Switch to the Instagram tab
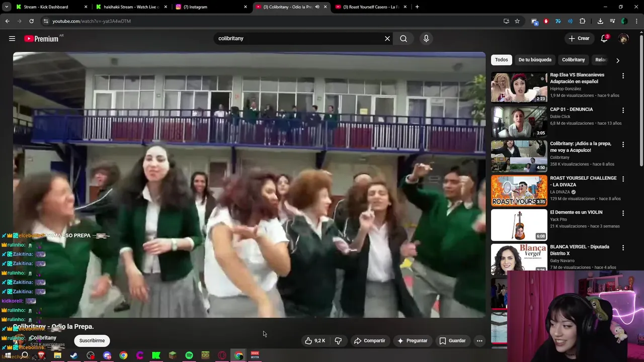Screen dimensions: 644x362 pos(211,7)
